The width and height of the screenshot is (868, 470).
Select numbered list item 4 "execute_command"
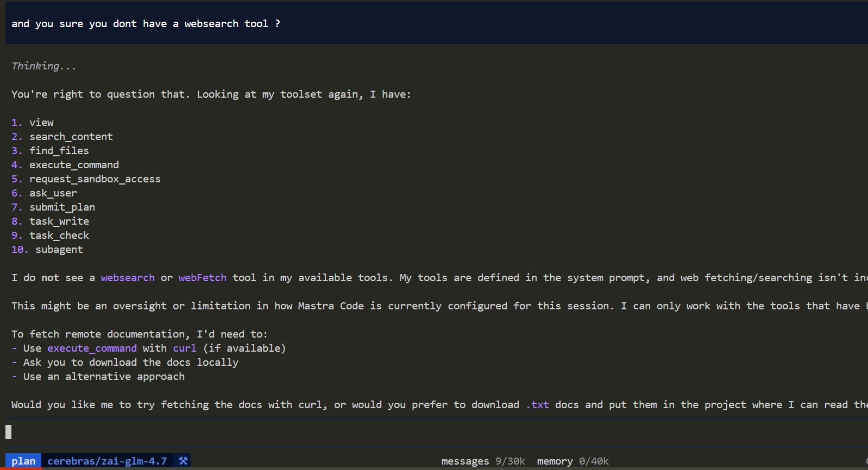click(65, 165)
